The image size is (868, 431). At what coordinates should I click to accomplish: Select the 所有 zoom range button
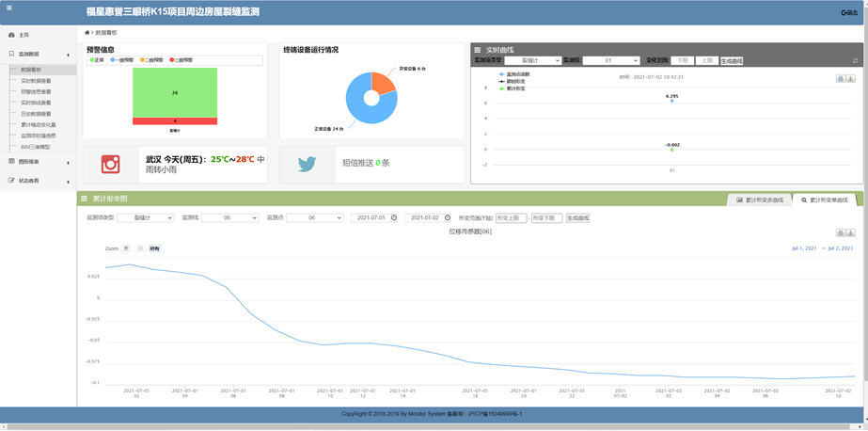tap(154, 248)
